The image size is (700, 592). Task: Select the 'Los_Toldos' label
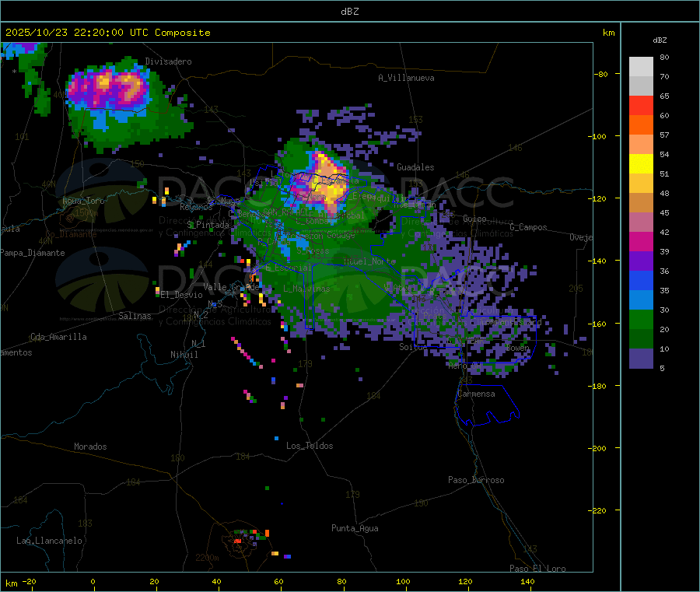tap(310, 446)
